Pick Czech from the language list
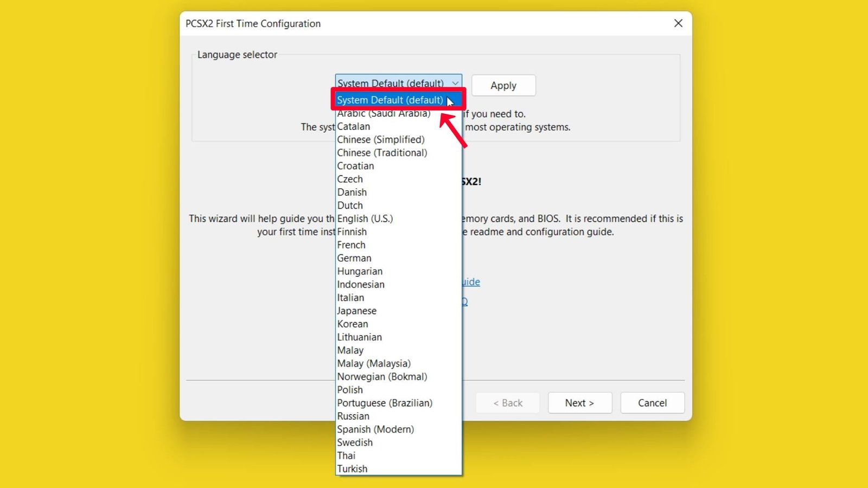Image resolution: width=868 pixels, height=488 pixels. (399, 179)
